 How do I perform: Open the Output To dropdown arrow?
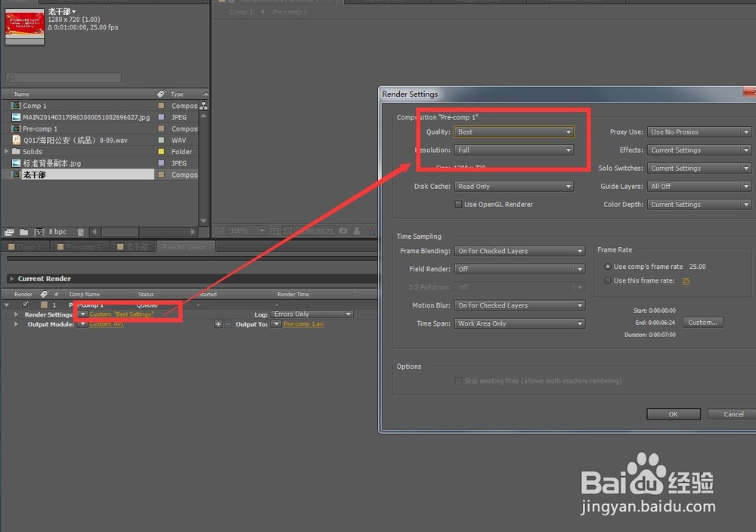[276, 324]
